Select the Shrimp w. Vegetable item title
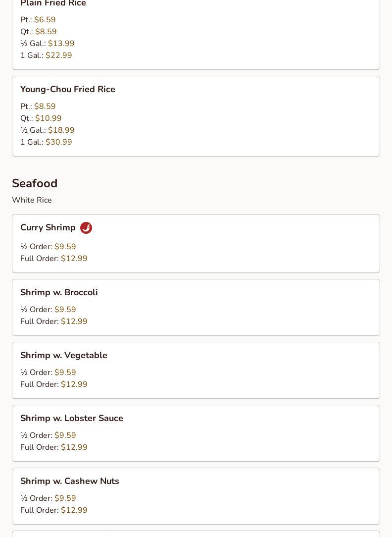The height and width of the screenshot is (537, 392). [64, 355]
